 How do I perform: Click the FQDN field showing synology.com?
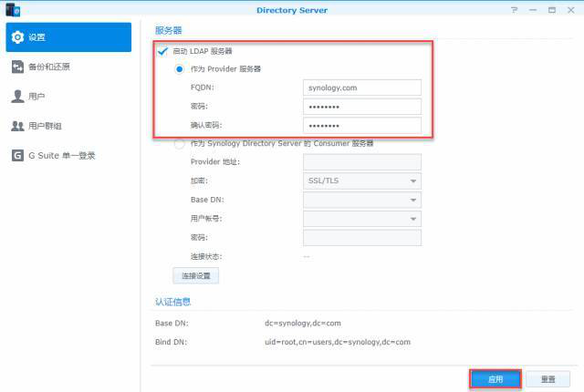point(362,88)
